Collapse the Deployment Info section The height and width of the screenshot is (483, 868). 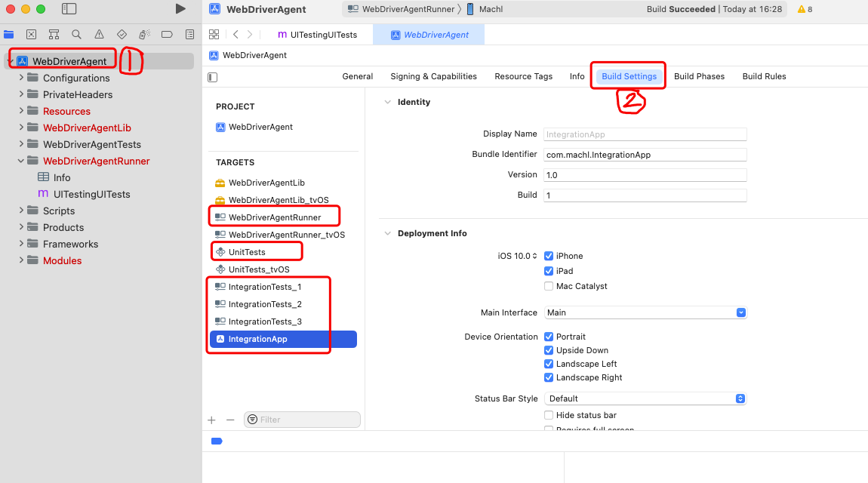387,233
